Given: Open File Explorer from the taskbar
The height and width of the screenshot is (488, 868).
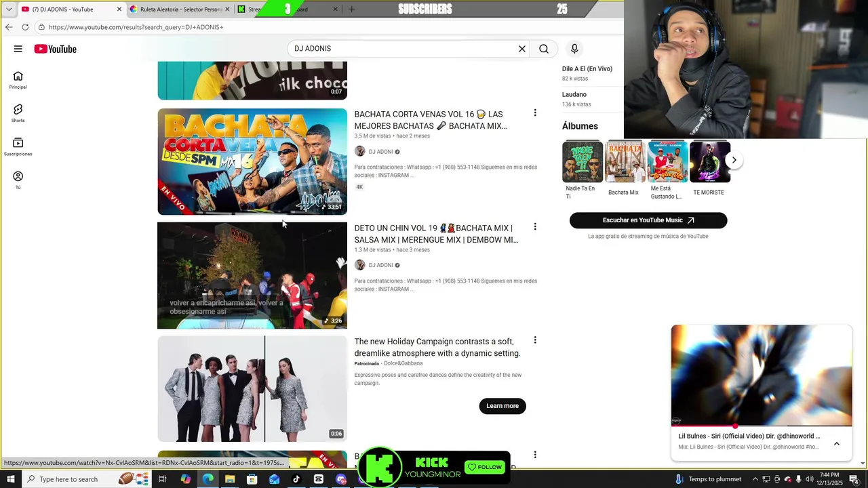Looking at the screenshot, I should [x=230, y=479].
